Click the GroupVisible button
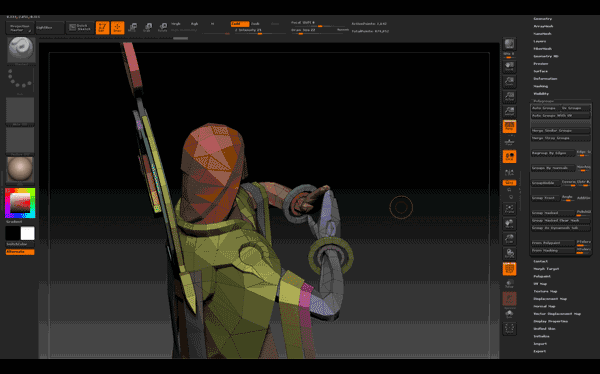 coord(546,183)
